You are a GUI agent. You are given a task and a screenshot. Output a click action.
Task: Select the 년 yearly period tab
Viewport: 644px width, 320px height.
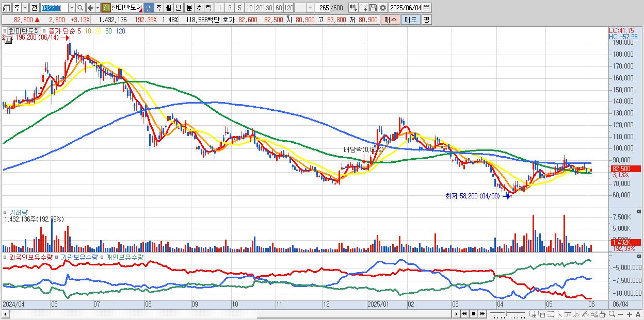coord(178,8)
